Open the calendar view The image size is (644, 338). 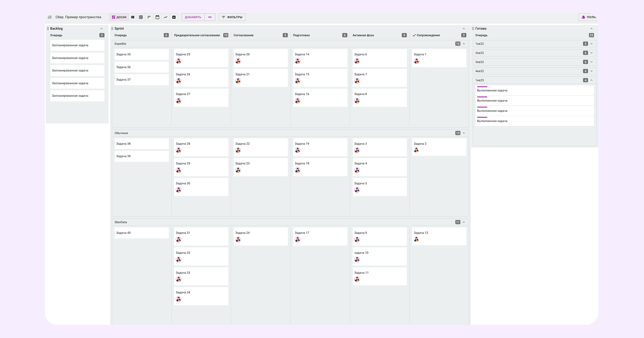[x=157, y=17]
